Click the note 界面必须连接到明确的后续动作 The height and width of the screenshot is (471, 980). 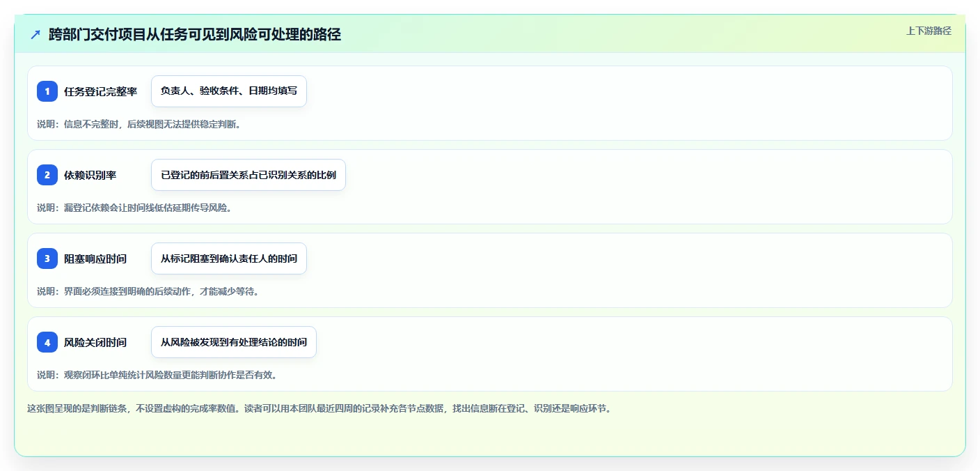tap(148, 291)
